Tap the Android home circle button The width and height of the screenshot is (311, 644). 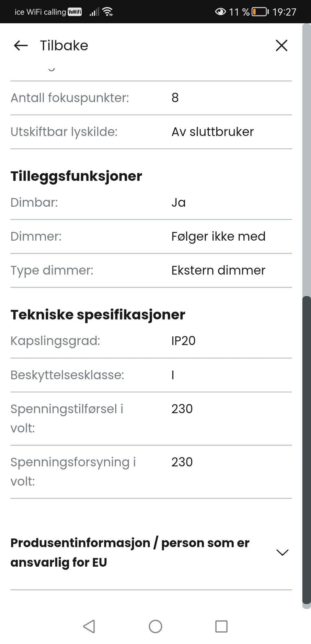tap(155, 626)
